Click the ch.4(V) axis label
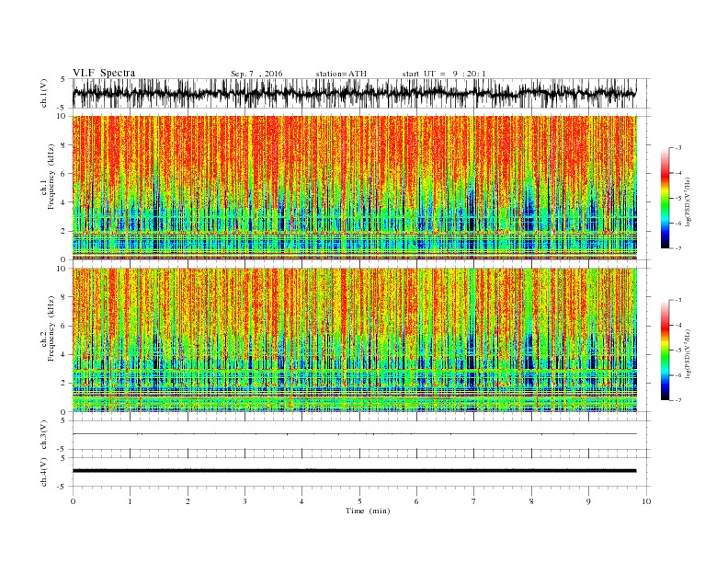 [44, 472]
